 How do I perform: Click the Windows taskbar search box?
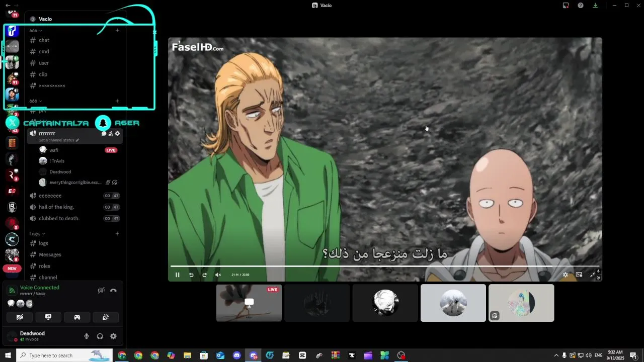[64, 355]
